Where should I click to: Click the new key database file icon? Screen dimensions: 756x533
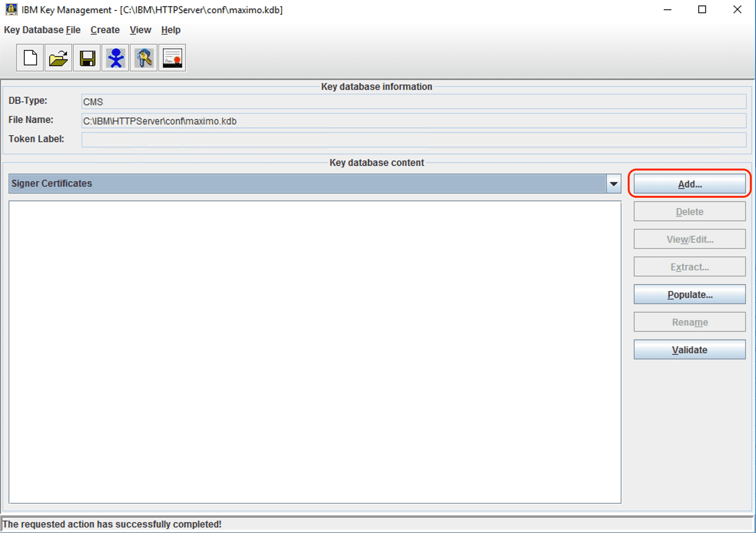coord(30,58)
